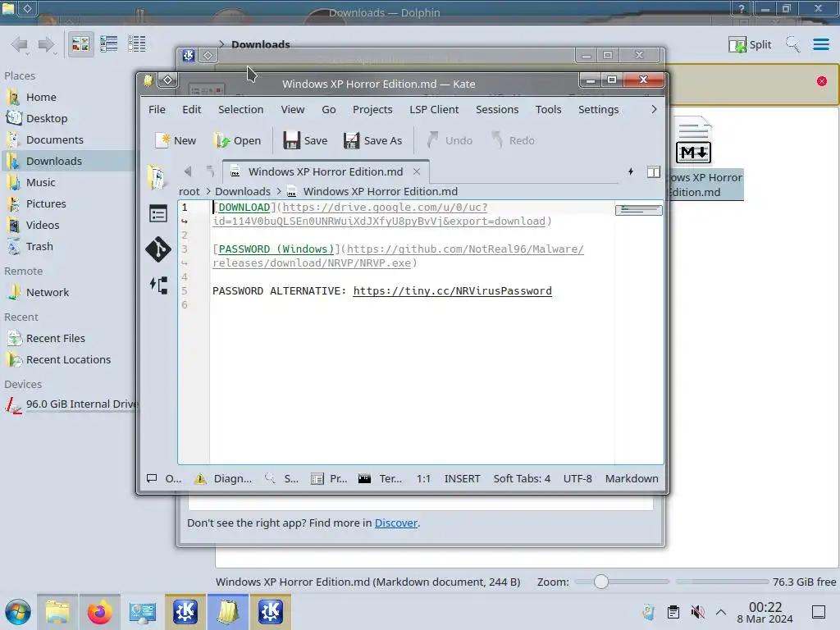This screenshot has height=630, width=840.
Task: Open the Settings menu in Kate
Action: pyautogui.click(x=598, y=109)
